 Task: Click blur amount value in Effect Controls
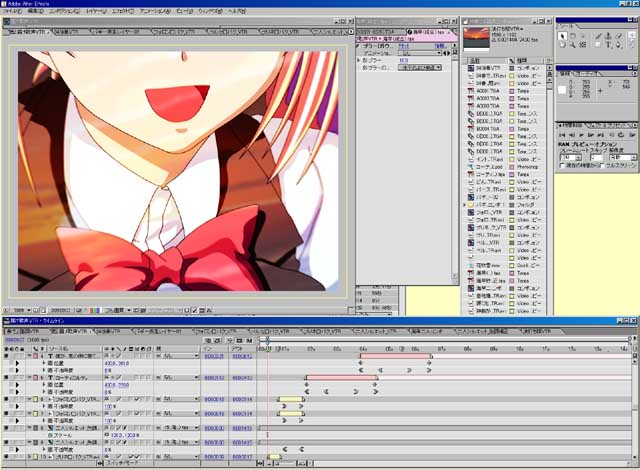403,60
